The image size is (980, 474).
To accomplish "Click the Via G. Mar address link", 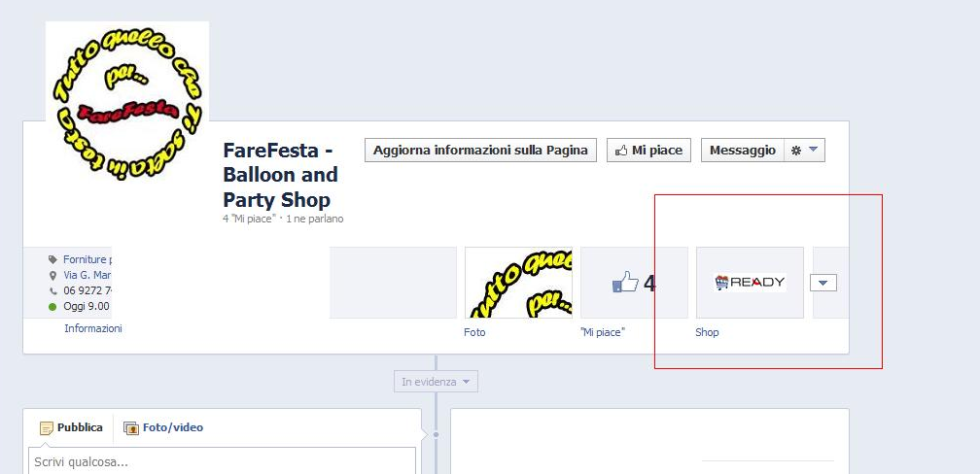I will point(87,275).
